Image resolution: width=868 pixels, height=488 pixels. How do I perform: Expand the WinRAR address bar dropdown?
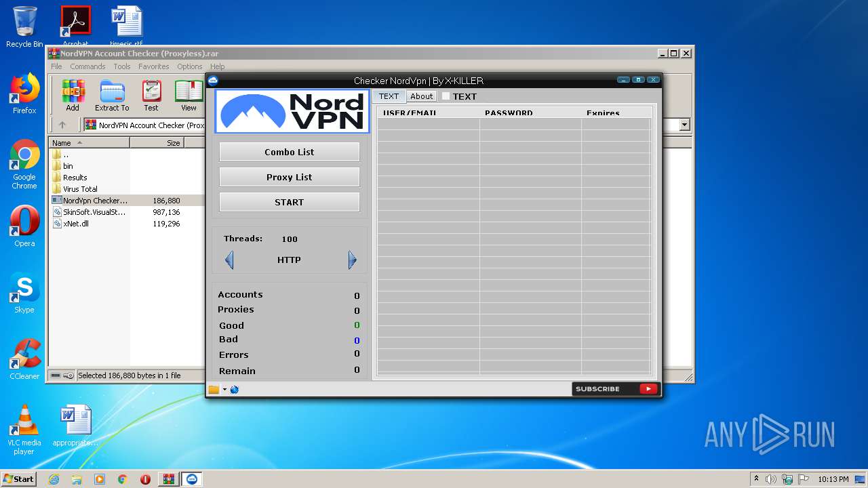tap(684, 125)
